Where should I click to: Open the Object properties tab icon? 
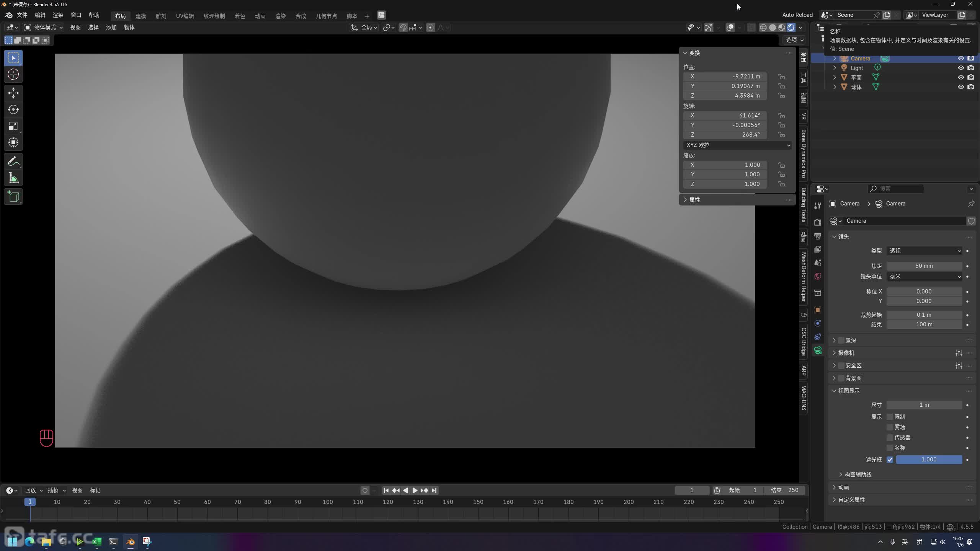point(818,310)
